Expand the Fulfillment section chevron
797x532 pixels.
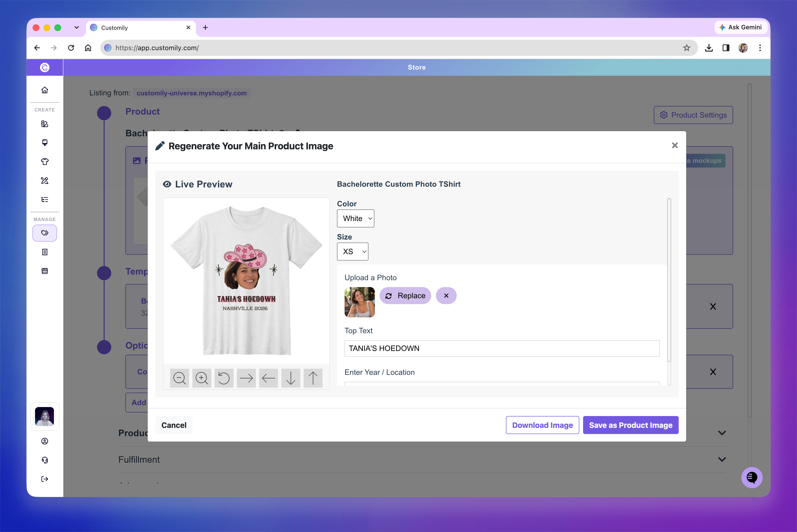point(722,459)
